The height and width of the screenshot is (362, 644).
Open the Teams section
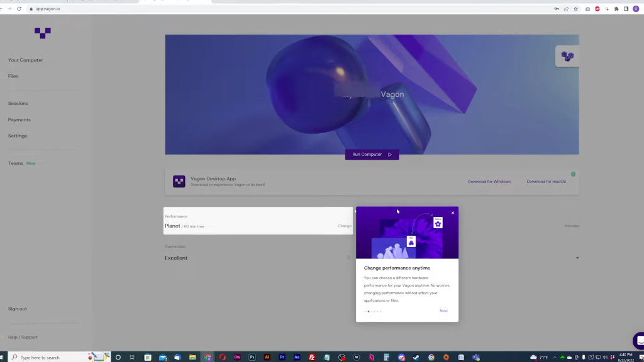16,163
